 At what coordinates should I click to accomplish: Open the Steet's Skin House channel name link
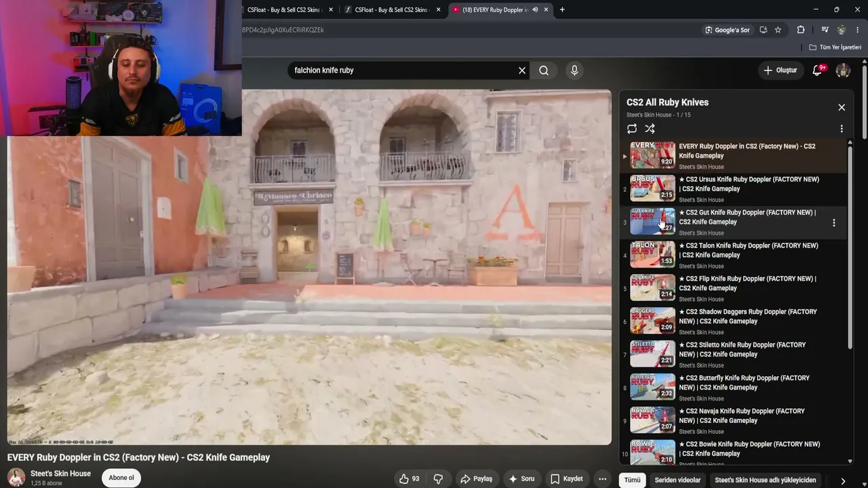click(60, 474)
